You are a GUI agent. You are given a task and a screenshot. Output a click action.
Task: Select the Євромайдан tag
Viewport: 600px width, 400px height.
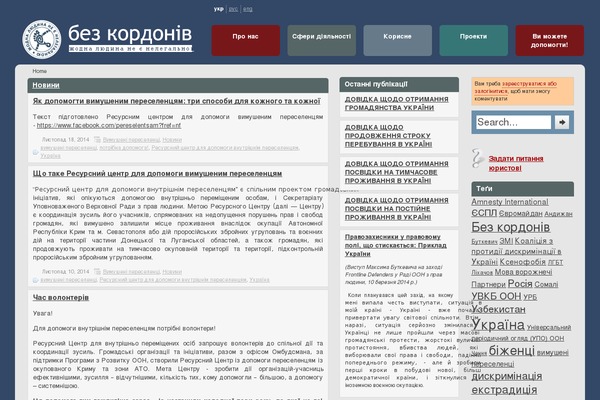[520, 214]
